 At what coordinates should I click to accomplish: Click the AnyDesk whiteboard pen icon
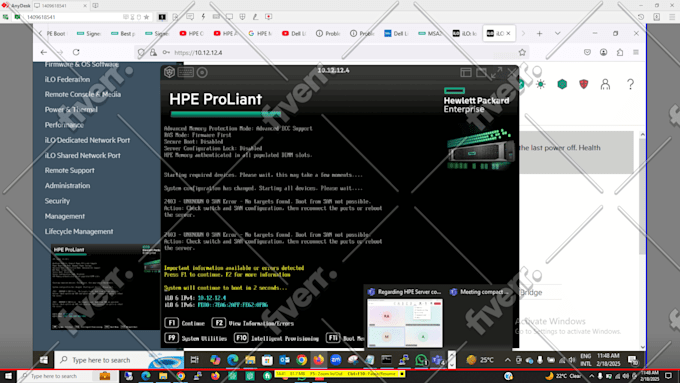click(255, 16)
